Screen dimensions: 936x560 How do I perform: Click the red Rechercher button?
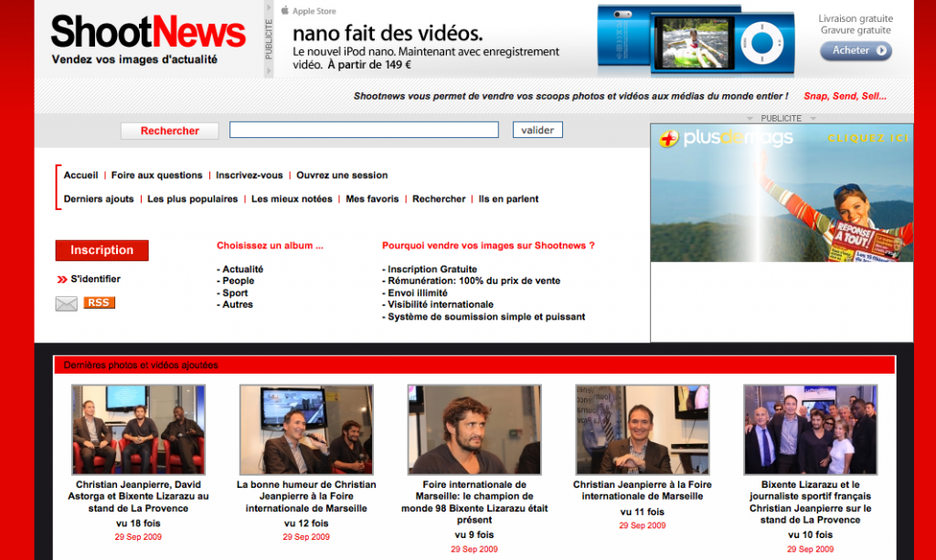(169, 131)
